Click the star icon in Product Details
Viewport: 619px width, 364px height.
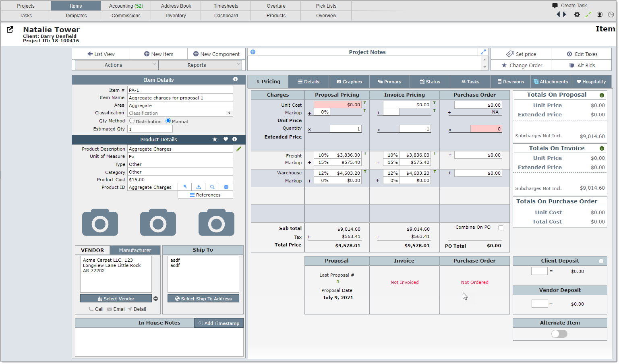(215, 139)
